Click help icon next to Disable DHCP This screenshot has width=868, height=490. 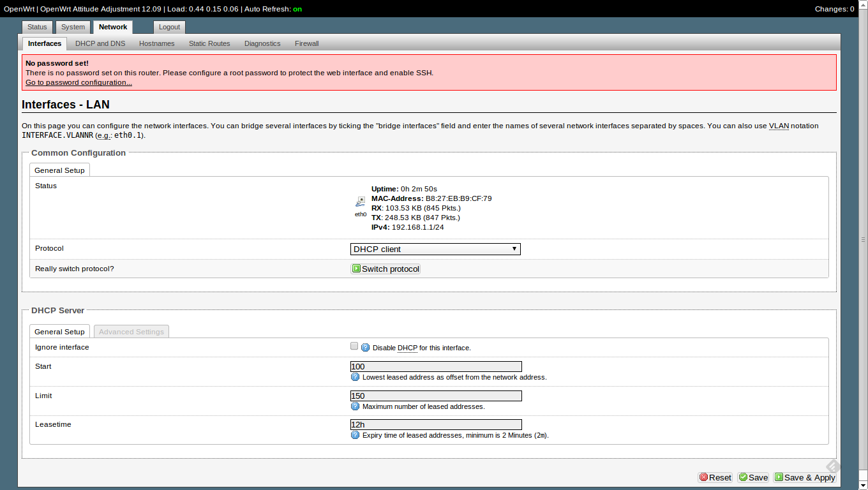(x=366, y=348)
